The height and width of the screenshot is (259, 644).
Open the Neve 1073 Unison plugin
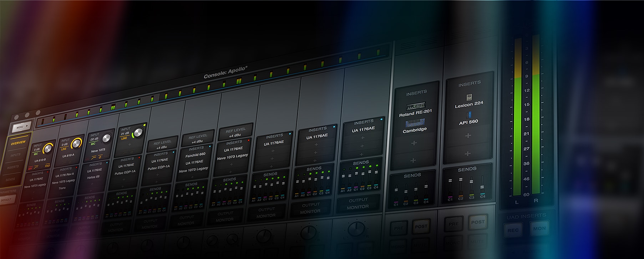tap(98, 151)
